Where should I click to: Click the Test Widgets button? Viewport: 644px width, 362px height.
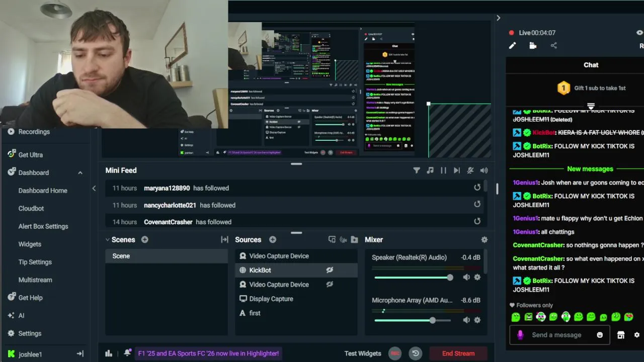363,353
